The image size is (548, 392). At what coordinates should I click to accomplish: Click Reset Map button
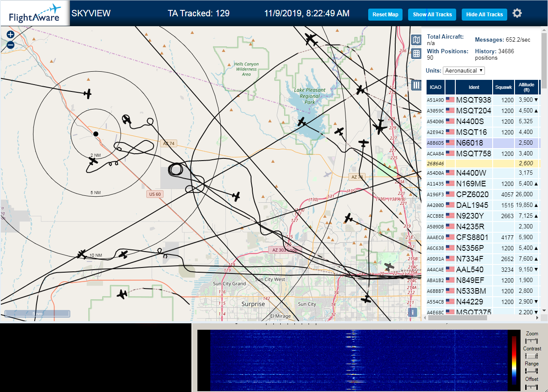click(x=385, y=15)
